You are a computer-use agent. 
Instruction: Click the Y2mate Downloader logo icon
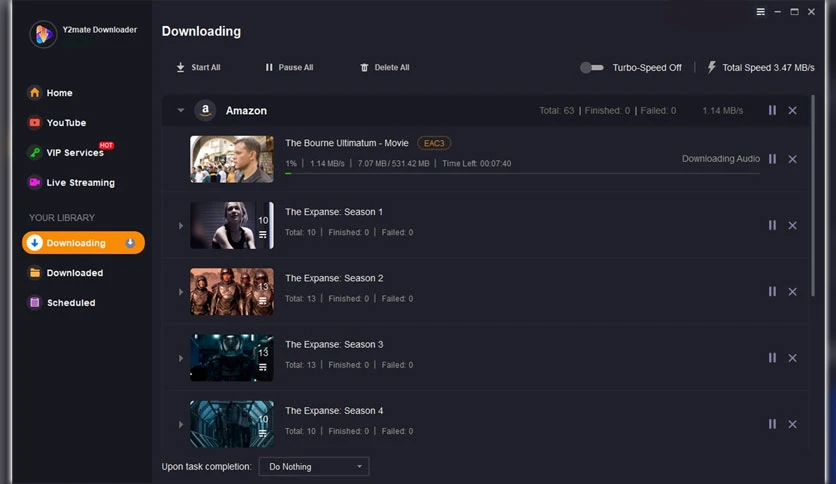click(x=43, y=35)
